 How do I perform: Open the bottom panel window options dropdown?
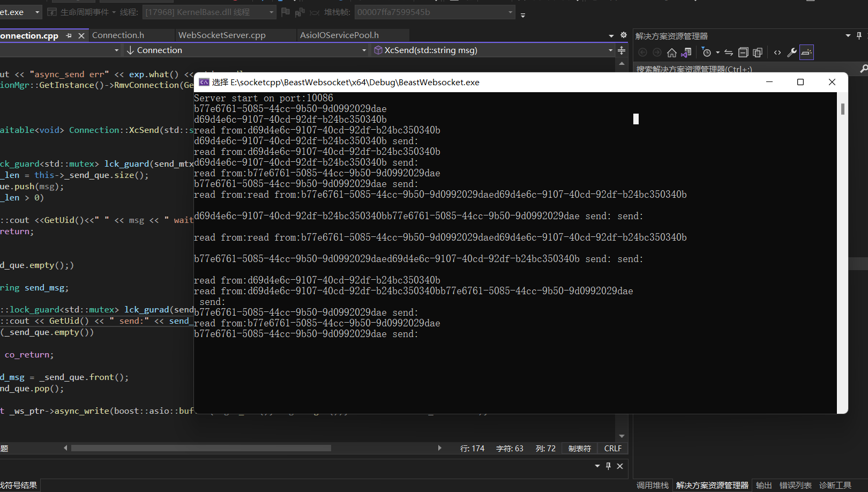tap(597, 466)
